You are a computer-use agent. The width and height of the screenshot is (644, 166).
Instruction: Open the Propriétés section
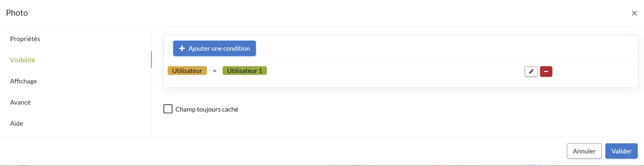(25, 39)
